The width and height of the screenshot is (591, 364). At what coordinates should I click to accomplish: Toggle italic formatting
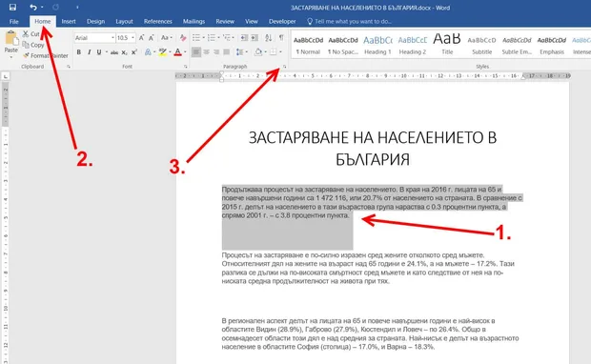[89, 52]
